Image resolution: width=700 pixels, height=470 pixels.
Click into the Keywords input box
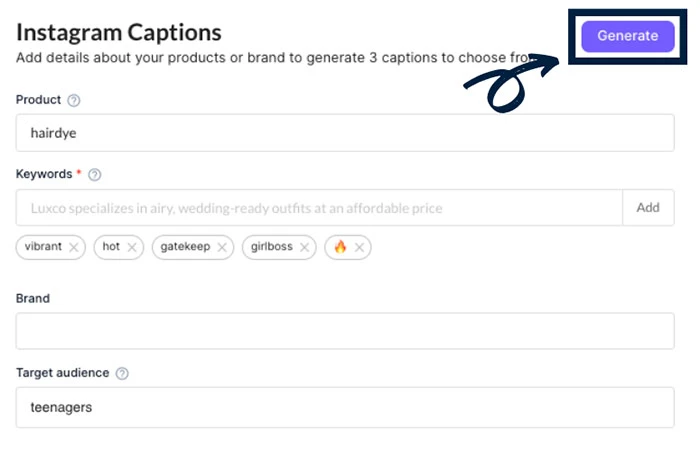point(318,208)
